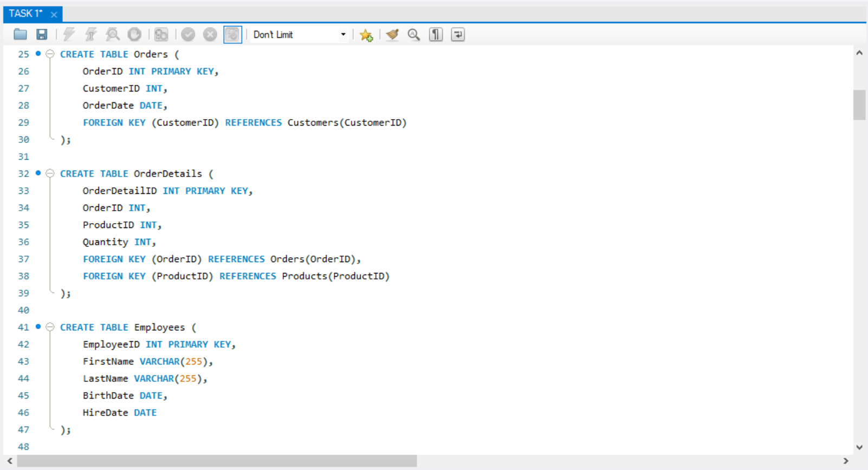Click the statement marker dot on line 32
868x470 pixels.
pos(38,173)
